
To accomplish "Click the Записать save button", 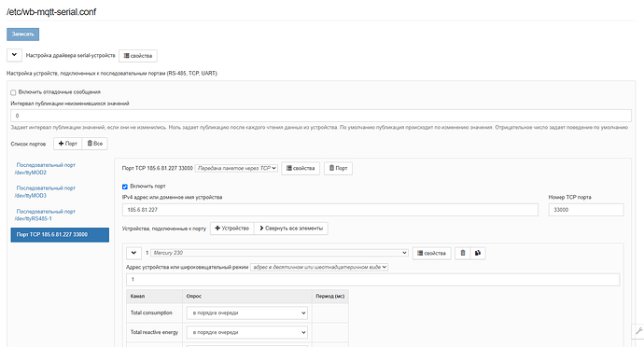I will point(23,35).
